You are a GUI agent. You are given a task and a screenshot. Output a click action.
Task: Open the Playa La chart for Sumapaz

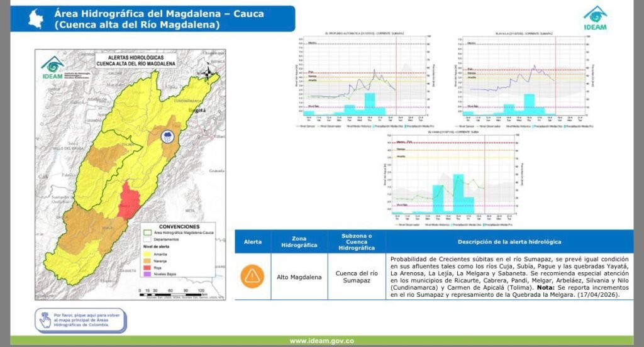(x=521, y=77)
